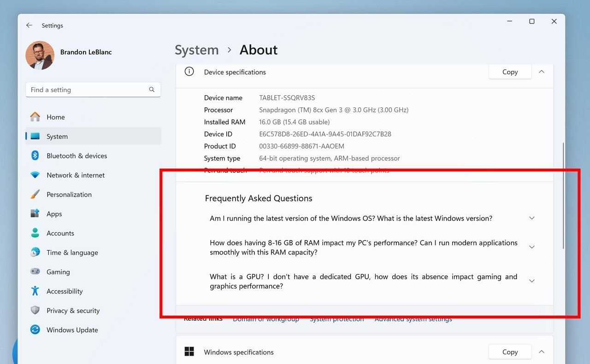Open Accounts person icon
Screen dimensions: 590x364
[x=35, y=233]
